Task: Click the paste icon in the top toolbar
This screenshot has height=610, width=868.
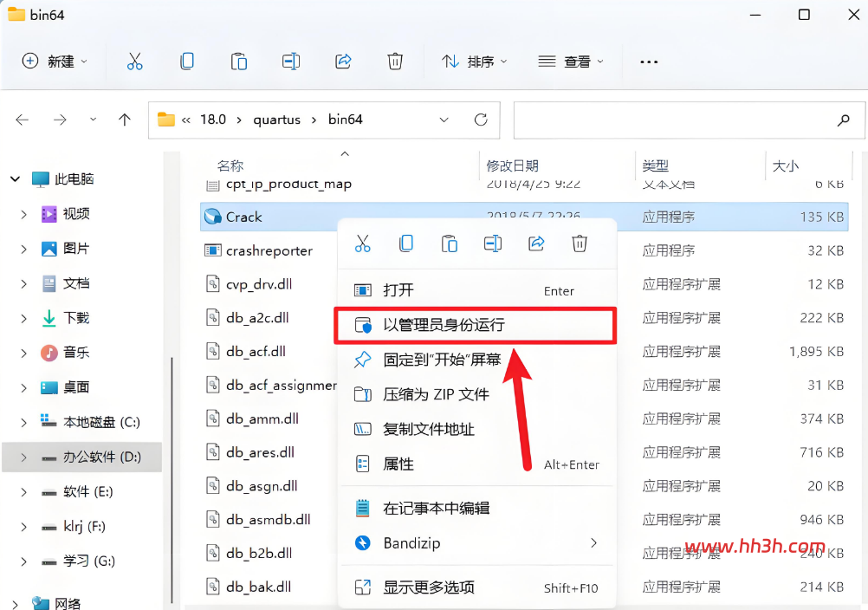Action: (x=239, y=62)
